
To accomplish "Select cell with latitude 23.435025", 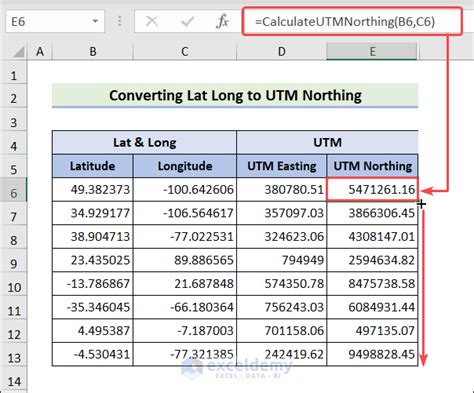I will [93, 260].
